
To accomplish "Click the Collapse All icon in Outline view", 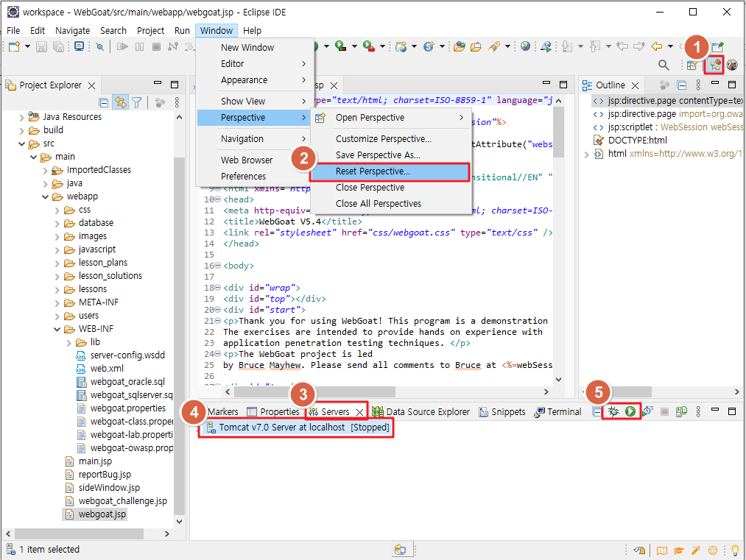I will click(682, 85).
